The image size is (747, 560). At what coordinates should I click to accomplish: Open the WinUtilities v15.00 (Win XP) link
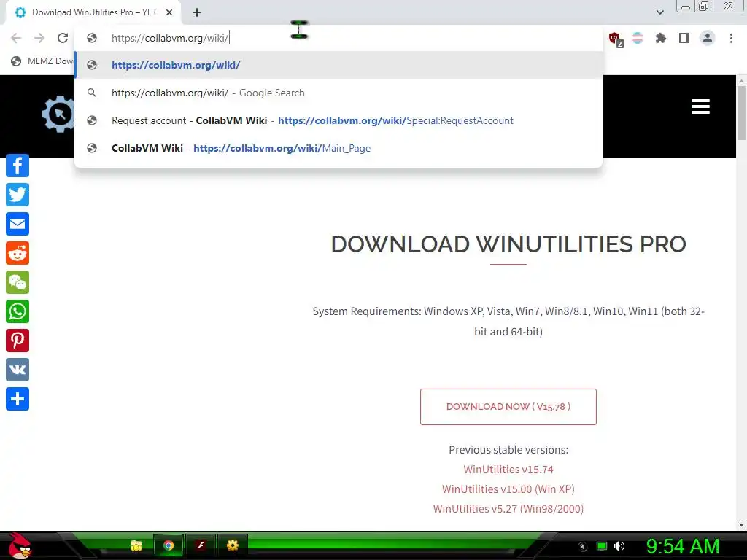[x=508, y=489]
